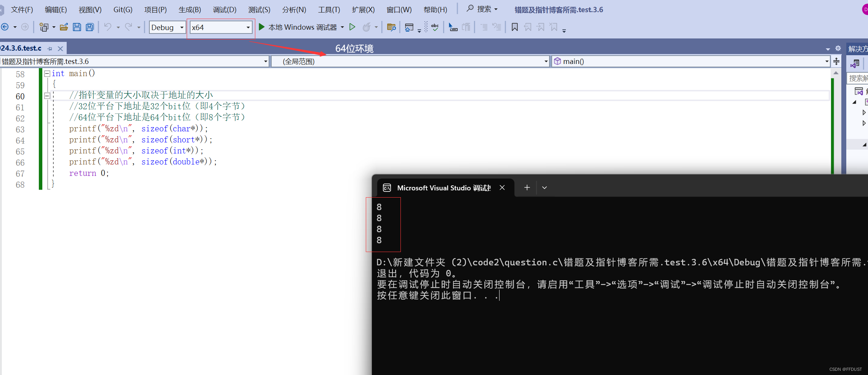This screenshot has height=375, width=868.
Task: Expand the Hot Reload options arrow
Action: point(376,27)
